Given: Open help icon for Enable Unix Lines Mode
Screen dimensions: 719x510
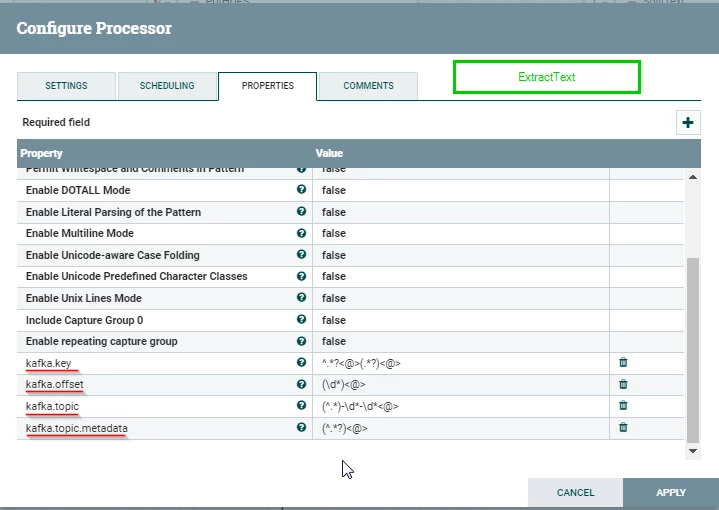Looking at the screenshot, I should click(301, 297).
